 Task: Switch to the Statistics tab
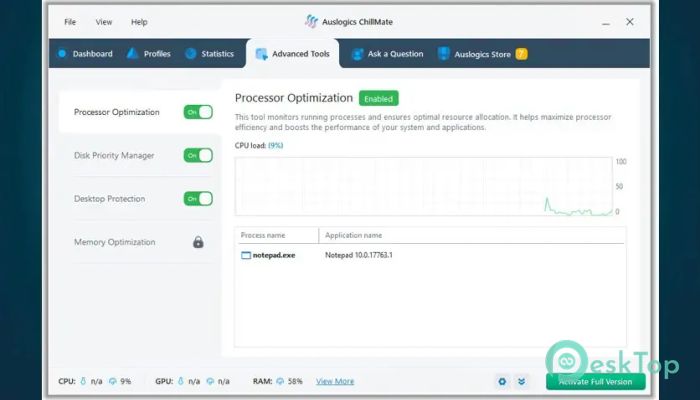210,54
